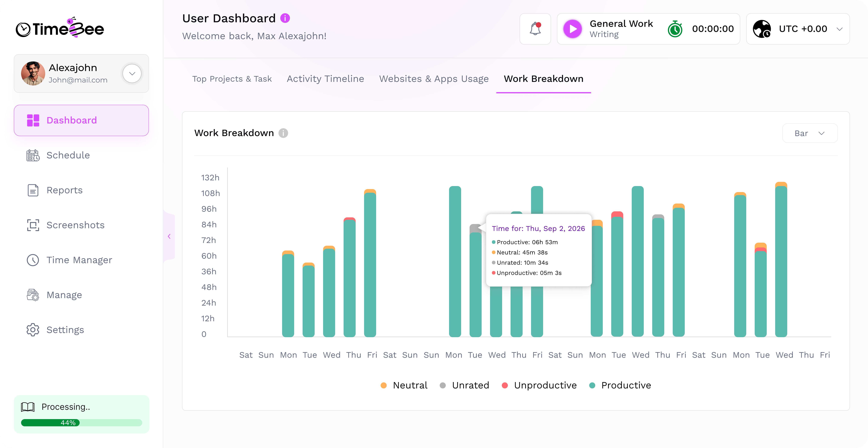Click the 44% processing progress bar
This screenshot has width=868, height=448.
[x=82, y=423]
